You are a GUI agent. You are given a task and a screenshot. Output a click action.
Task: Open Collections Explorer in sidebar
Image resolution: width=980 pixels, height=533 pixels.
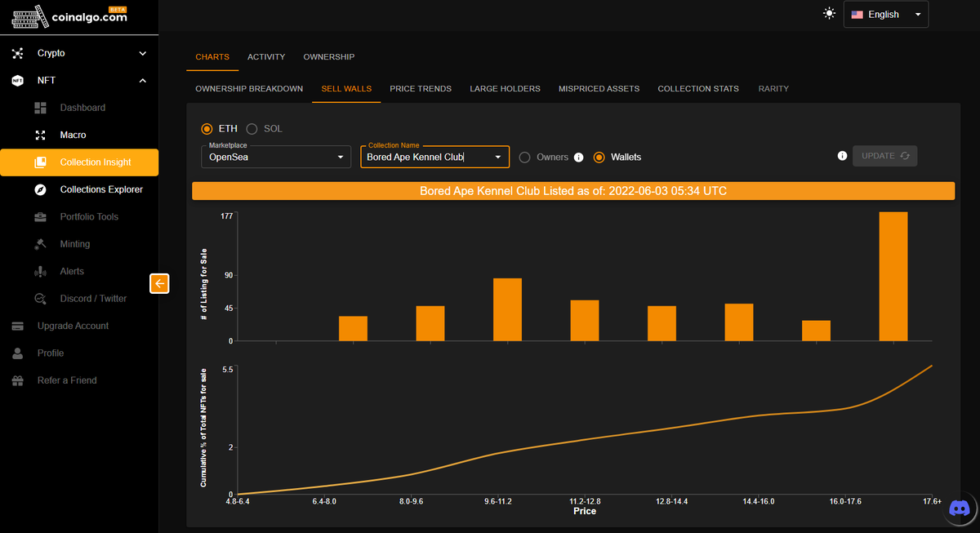[x=79, y=189]
